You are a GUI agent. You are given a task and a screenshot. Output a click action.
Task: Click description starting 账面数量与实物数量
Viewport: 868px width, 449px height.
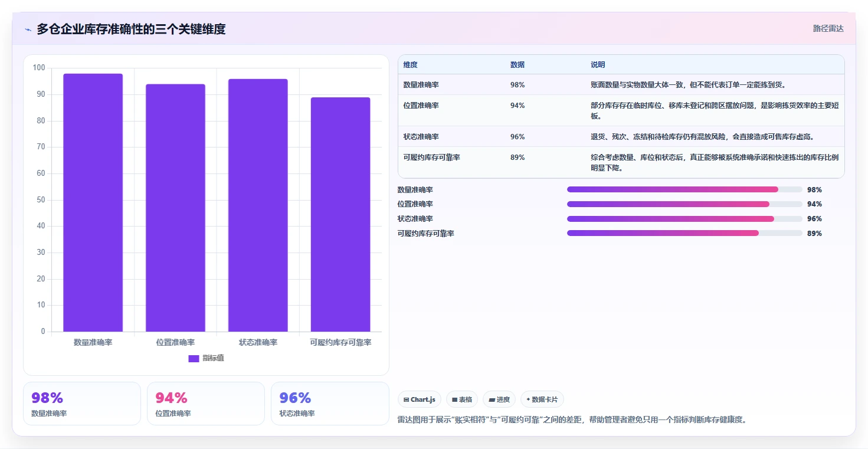coord(688,85)
